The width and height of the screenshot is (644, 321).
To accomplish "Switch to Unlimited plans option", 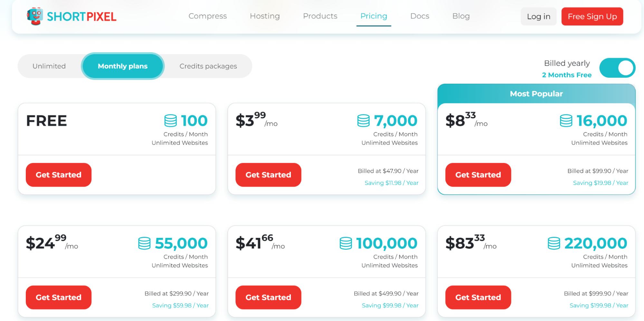I will tap(49, 66).
